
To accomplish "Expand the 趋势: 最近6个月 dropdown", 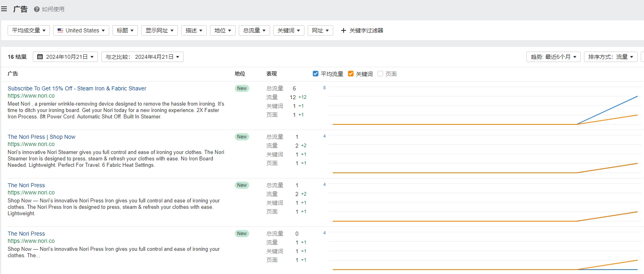I will click(x=554, y=57).
